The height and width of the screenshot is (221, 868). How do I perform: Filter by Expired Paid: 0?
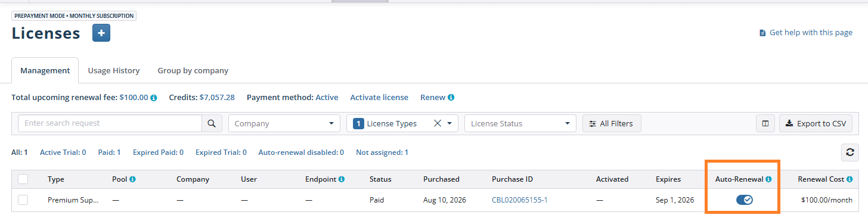click(158, 152)
